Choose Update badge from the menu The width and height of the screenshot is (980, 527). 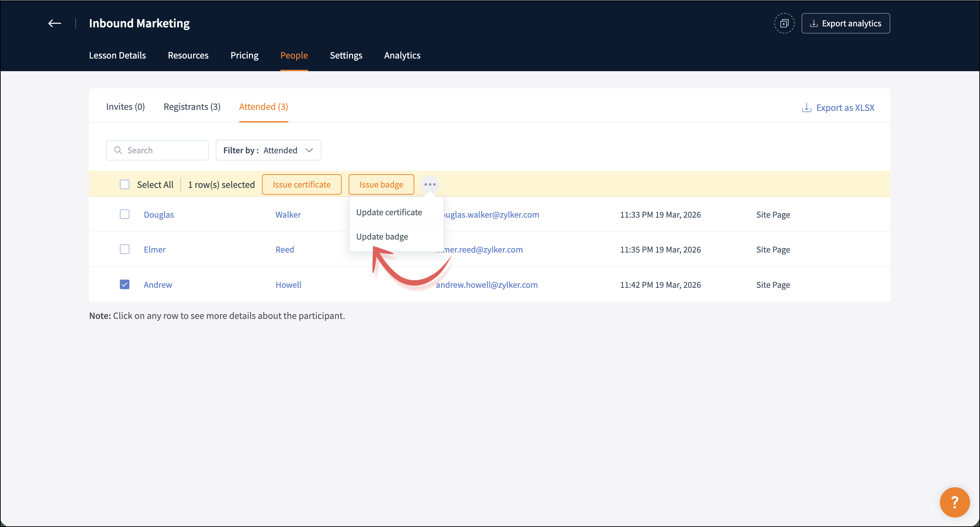(x=382, y=236)
